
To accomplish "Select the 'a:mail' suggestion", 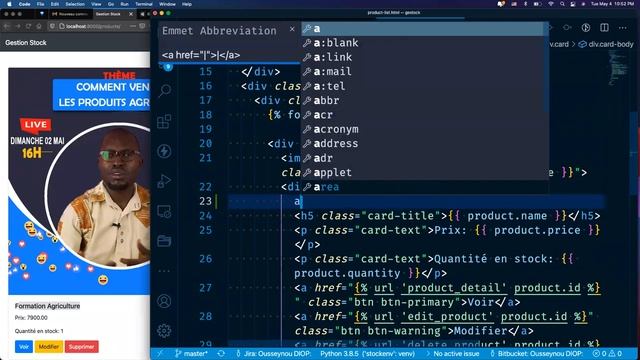I will [423, 71].
